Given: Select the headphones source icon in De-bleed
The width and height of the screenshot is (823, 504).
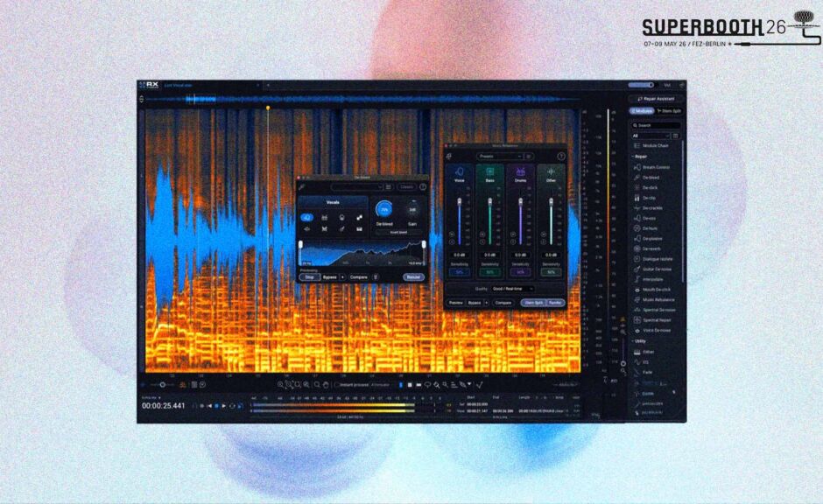Looking at the screenshot, I should pyautogui.click(x=341, y=217).
